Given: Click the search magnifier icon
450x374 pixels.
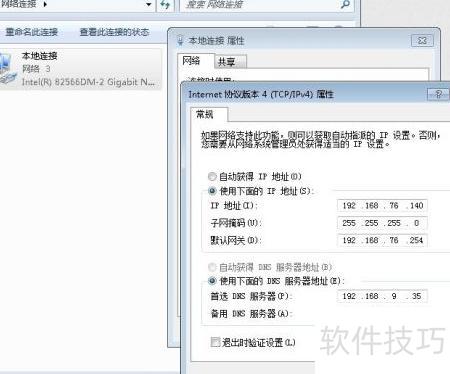Looking at the screenshot, I should pyautogui.click(x=346, y=4).
